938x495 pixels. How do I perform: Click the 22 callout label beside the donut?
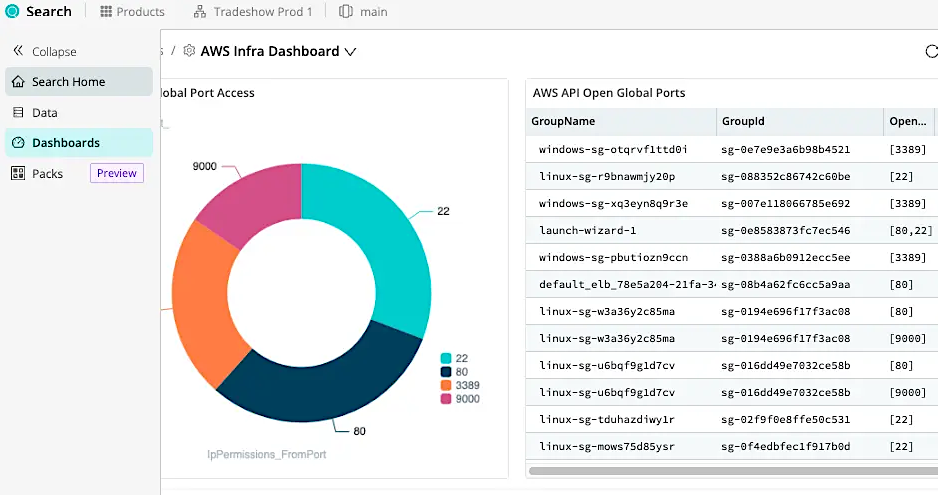coord(443,211)
